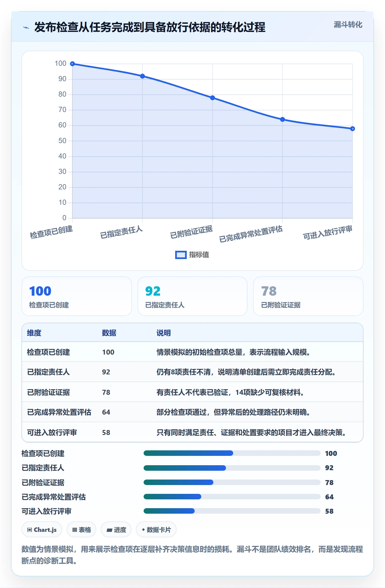This screenshot has height=588, width=385.
Task: Click the 已附验证证据 progress bar
Action: point(232,482)
